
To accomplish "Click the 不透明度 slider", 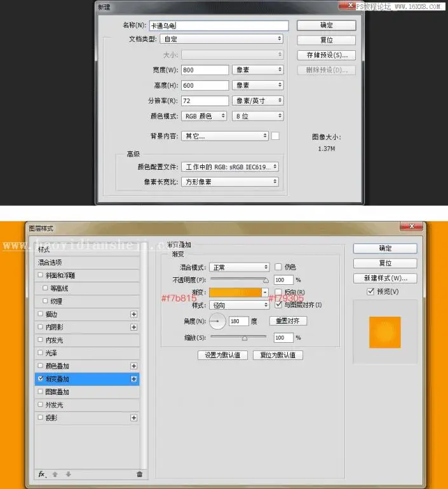I will [x=240, y=279].
